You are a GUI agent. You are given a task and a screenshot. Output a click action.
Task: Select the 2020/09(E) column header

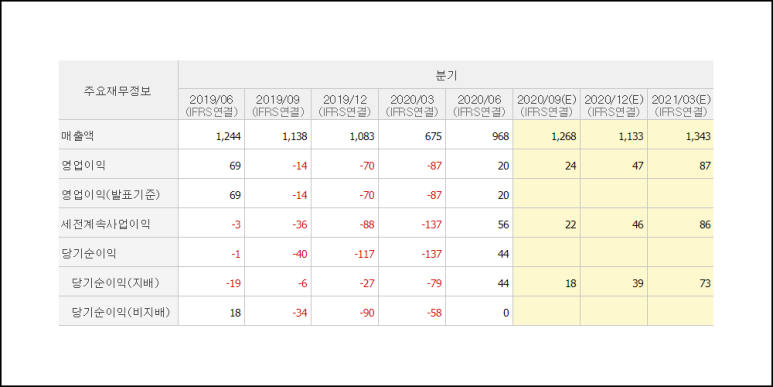point(547,105)
